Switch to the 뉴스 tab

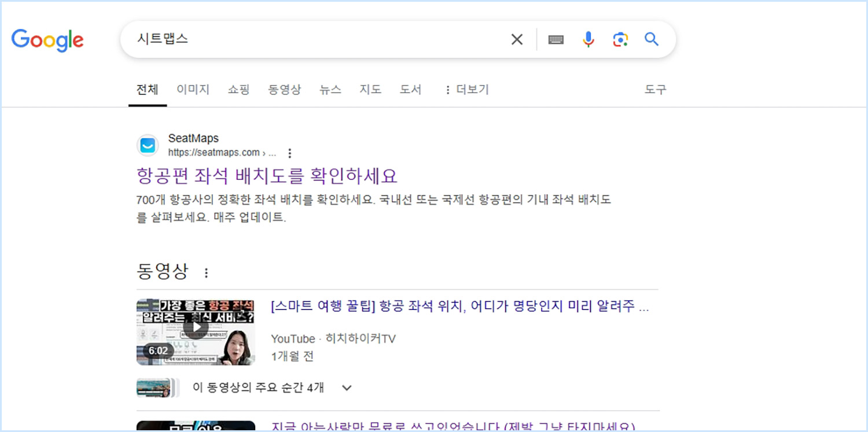(330, 90)
